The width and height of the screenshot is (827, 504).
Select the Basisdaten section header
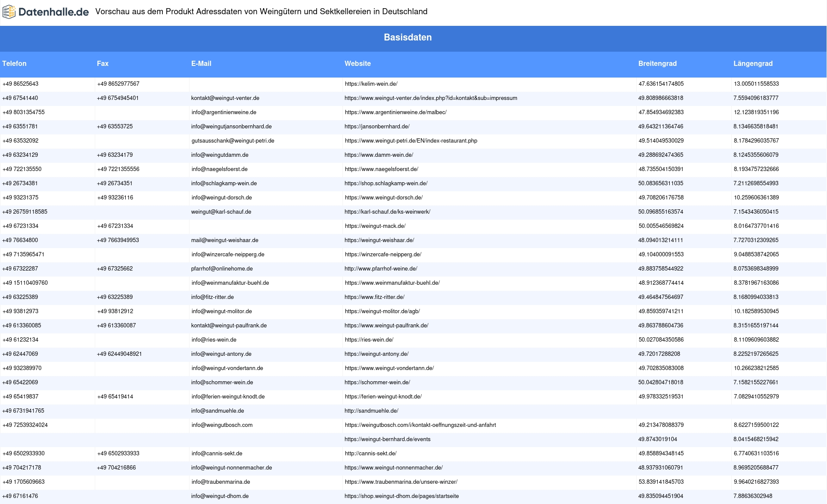pos(408,37)
